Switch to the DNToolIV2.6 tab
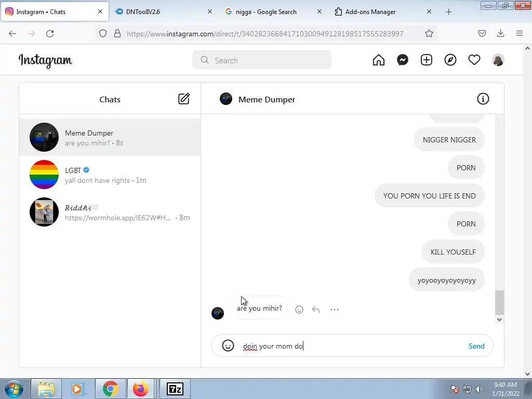Image resolution: width=532 pixels, height=399 pixels. (x=164, y=11)
